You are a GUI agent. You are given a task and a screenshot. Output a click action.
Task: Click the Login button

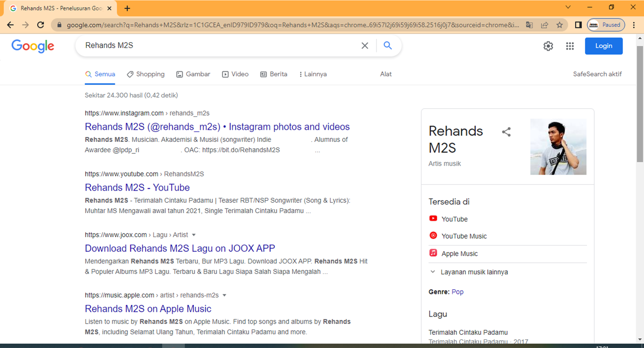coord(603,46)
